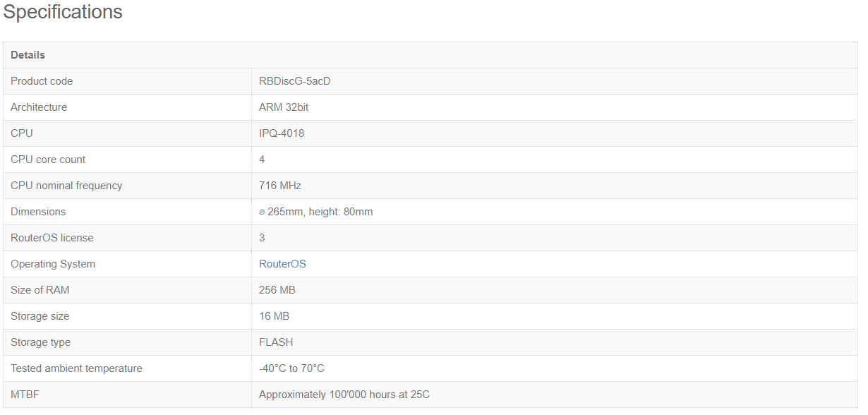
Task: Click the MTBF approximate hours value
Action: 344,395
